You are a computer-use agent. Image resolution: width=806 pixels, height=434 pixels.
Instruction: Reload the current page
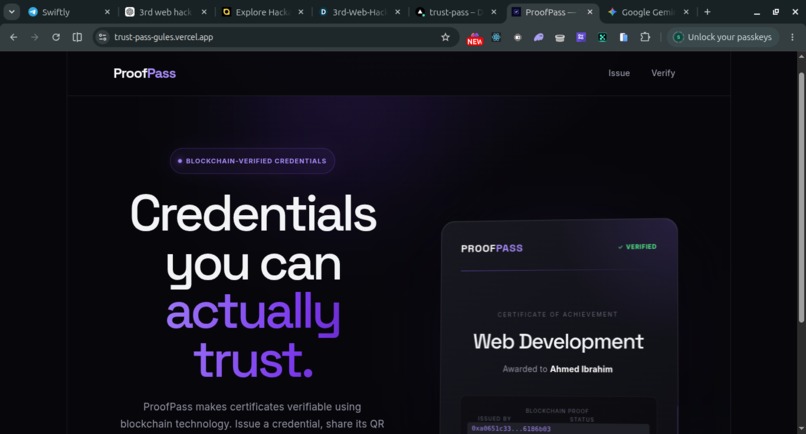56,37
